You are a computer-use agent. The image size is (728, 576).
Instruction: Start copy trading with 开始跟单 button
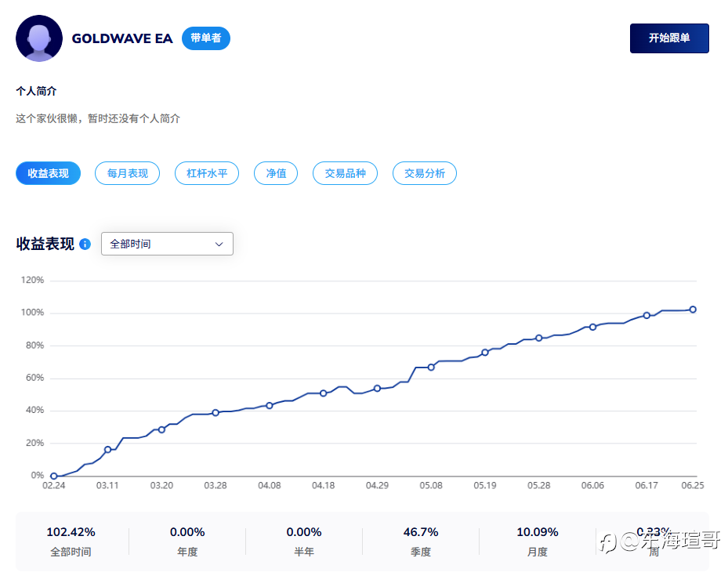point(669,38)
